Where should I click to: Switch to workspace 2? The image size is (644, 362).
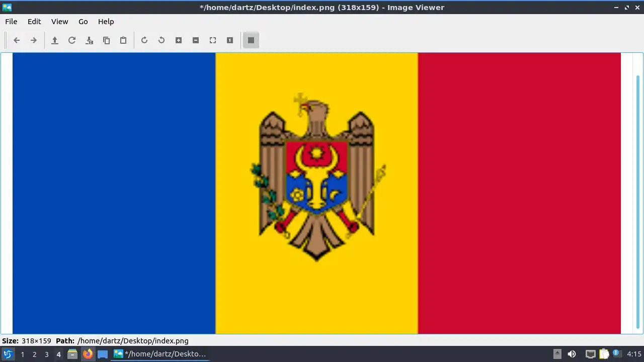[x=34, y=354]
